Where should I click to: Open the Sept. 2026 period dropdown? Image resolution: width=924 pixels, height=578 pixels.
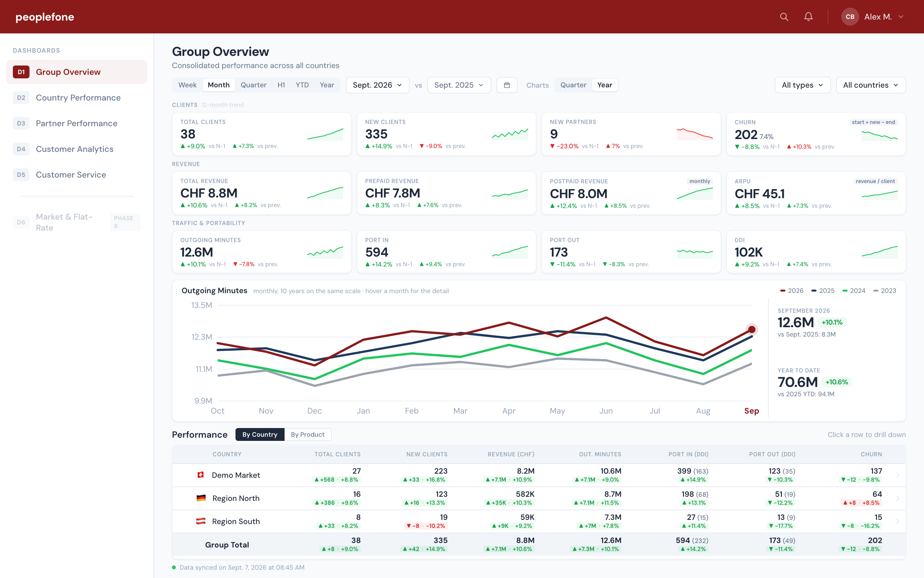click(x=377, y=85)
